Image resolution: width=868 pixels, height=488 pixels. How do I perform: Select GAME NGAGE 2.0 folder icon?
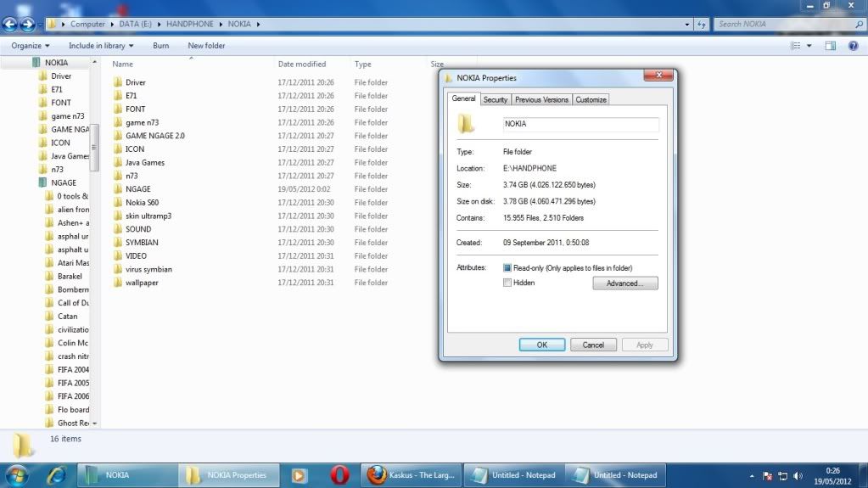117,136
